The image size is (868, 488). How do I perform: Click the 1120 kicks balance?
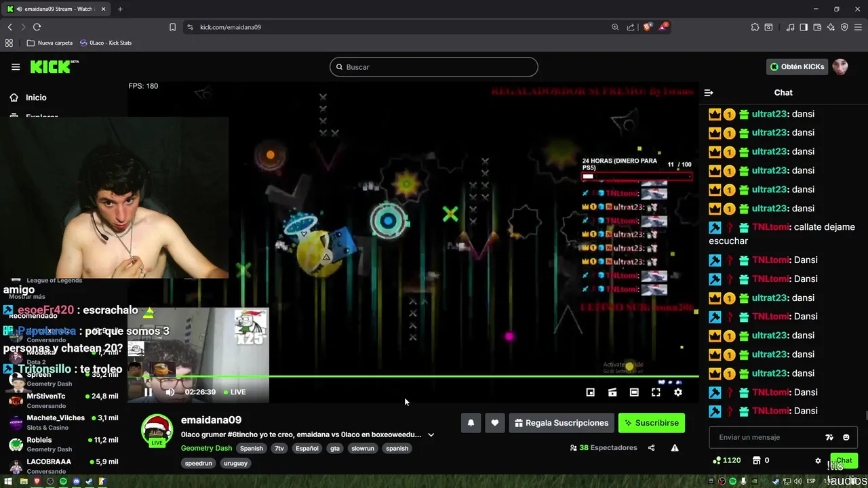tap(726, 460)
